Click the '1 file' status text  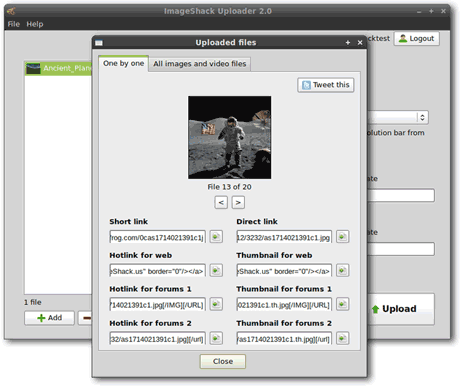click(x=33, y=302)
